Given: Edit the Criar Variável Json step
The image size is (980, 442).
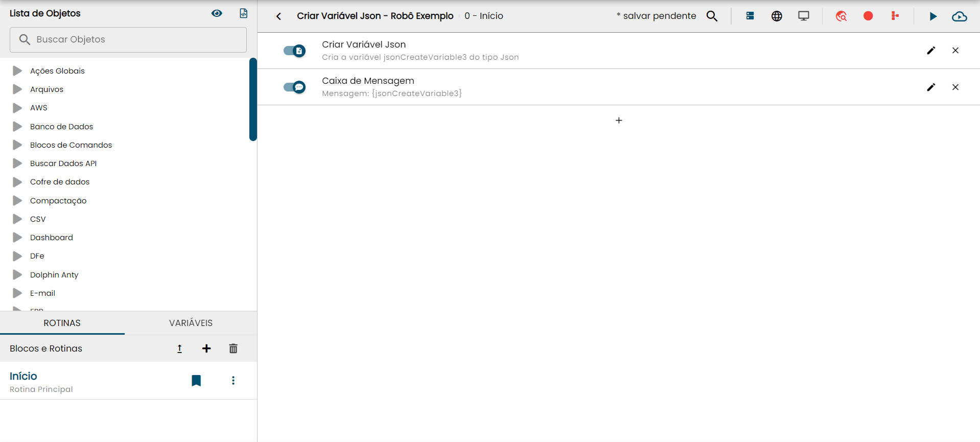Looking at the screenshot, I should [x=930, y=51].
